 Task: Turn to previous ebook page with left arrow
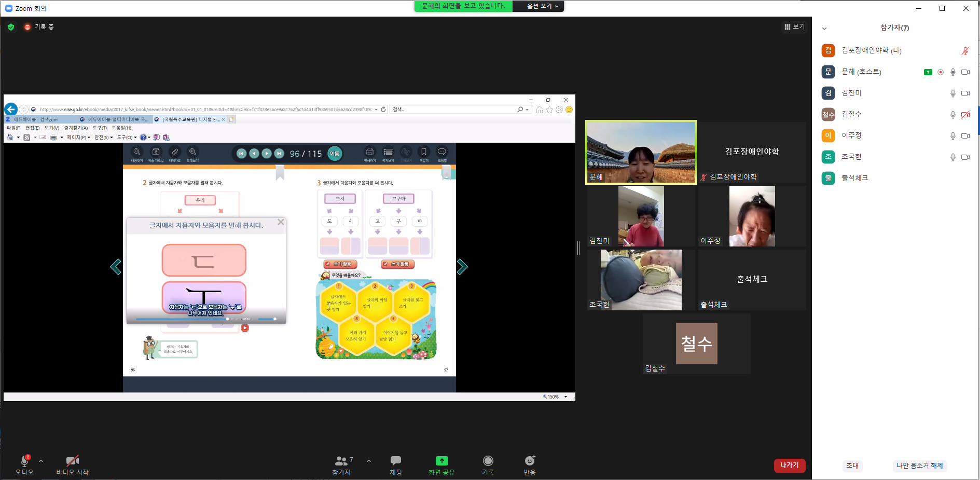pos(116,267)
